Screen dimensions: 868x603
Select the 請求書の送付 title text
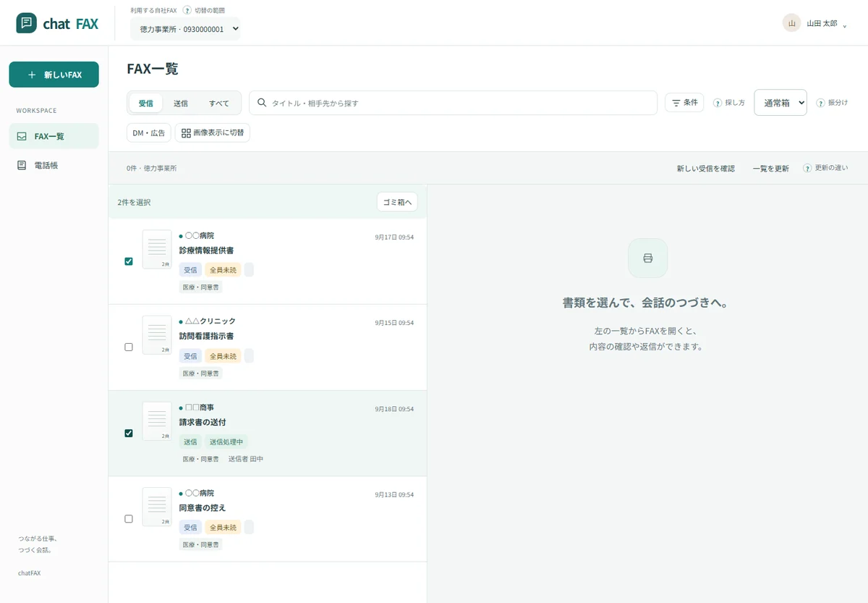click(203, 422)
